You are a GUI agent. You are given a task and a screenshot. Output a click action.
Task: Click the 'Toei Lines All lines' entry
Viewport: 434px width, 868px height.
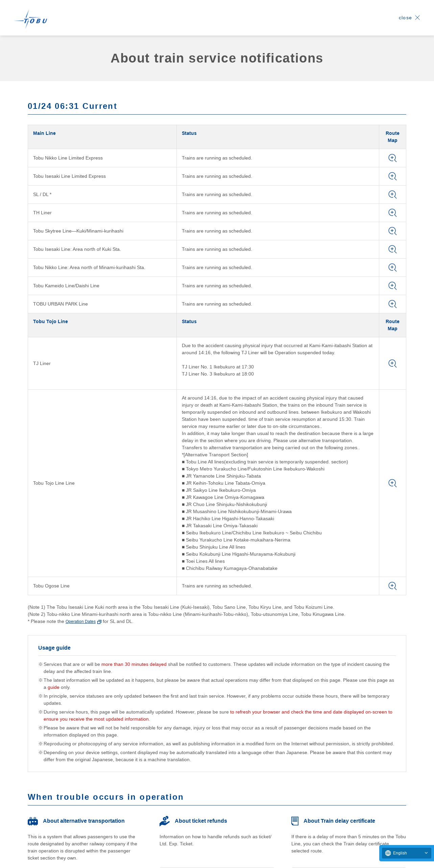(203, 561)
